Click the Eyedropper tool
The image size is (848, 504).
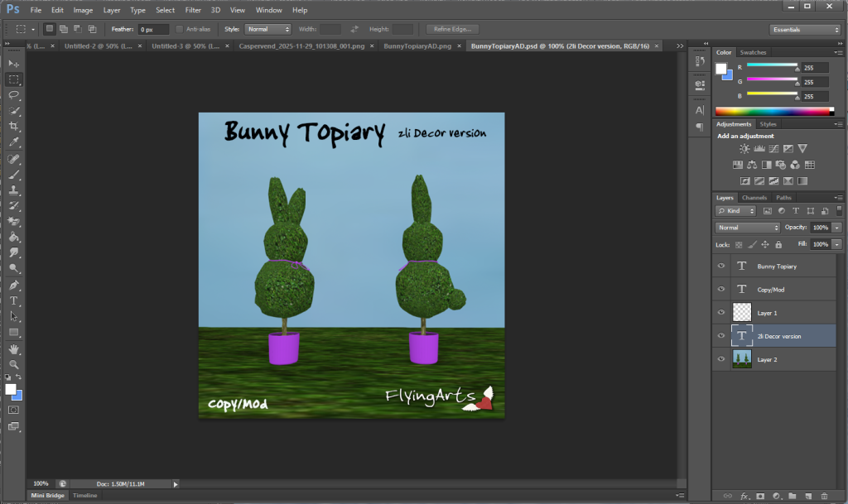click(14, 142)
